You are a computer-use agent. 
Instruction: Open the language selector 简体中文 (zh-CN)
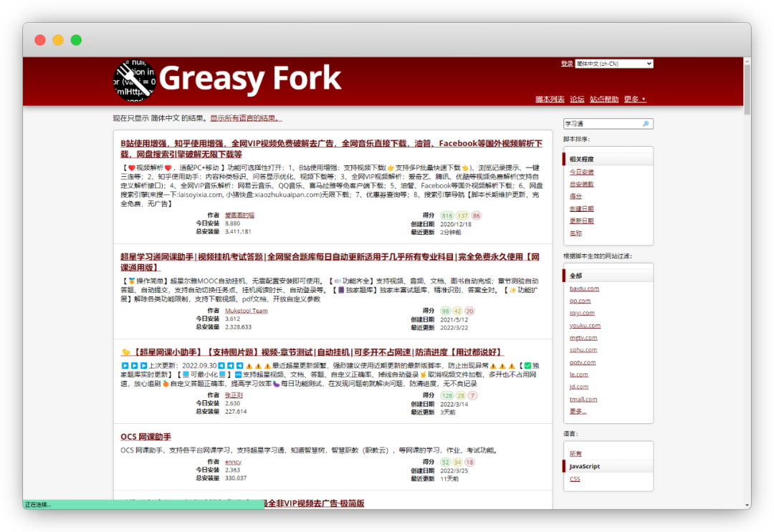[x=614, y=64]
